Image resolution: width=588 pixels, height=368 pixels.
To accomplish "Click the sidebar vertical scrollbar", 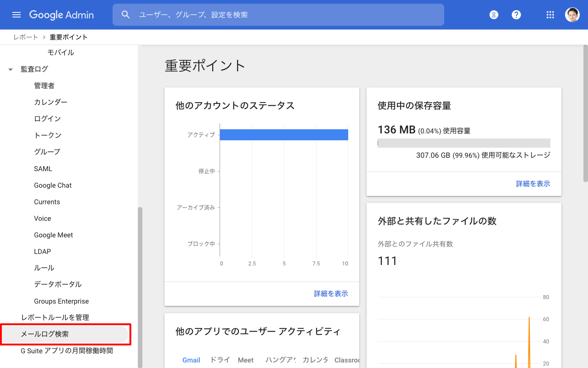I will (140, 287).
